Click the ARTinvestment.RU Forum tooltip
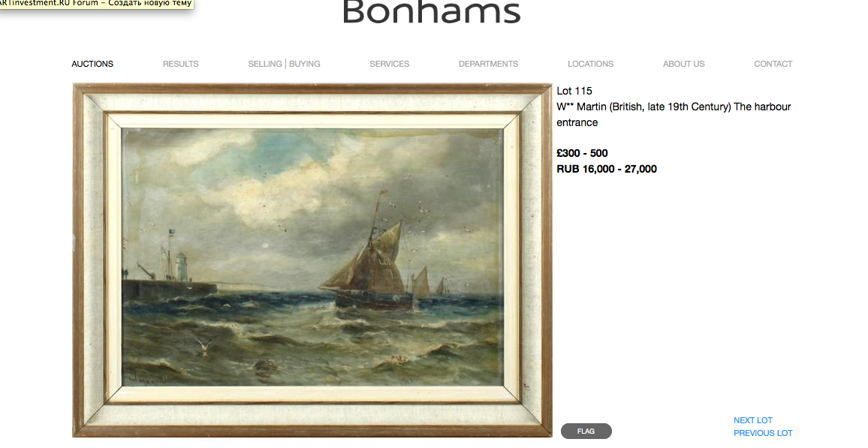The image size is (868, 448). click(x=96, y=4)
